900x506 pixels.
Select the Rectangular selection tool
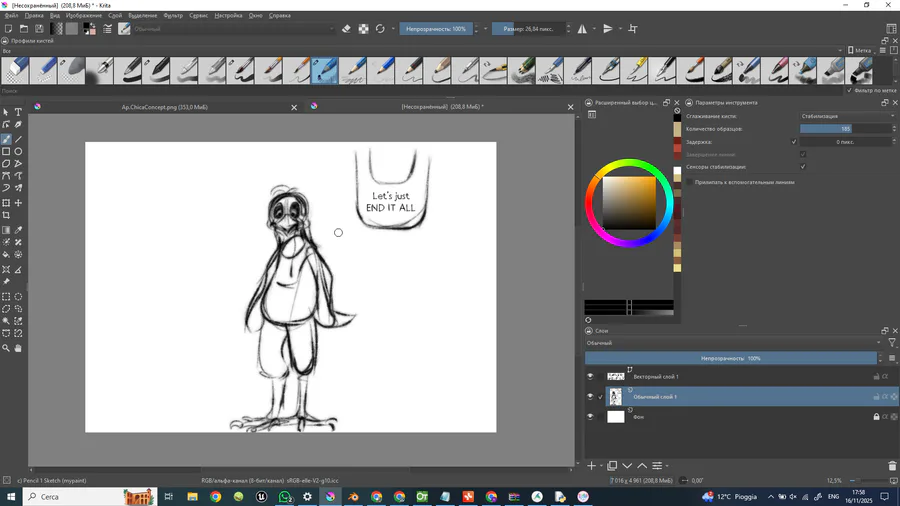click(x=6, y=297)
